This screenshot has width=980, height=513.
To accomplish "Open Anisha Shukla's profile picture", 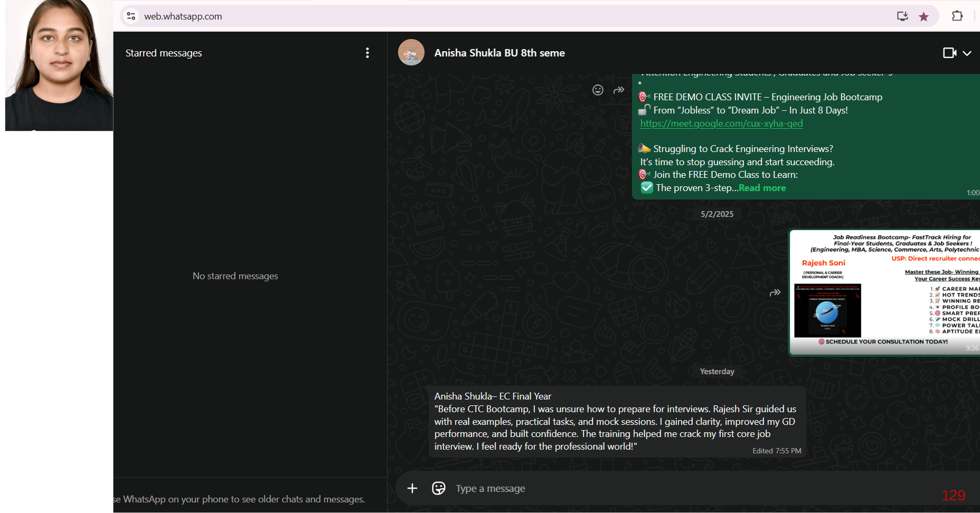I will 411,53.
